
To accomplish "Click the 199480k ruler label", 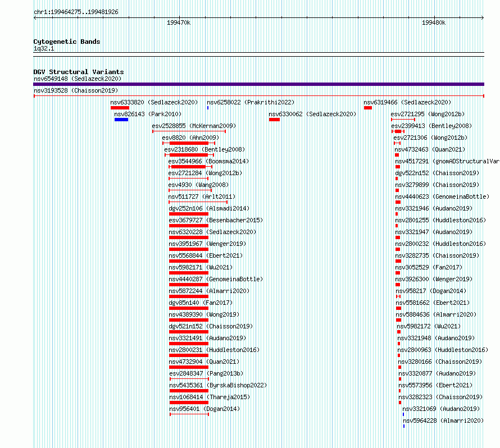I will point(434,22).
